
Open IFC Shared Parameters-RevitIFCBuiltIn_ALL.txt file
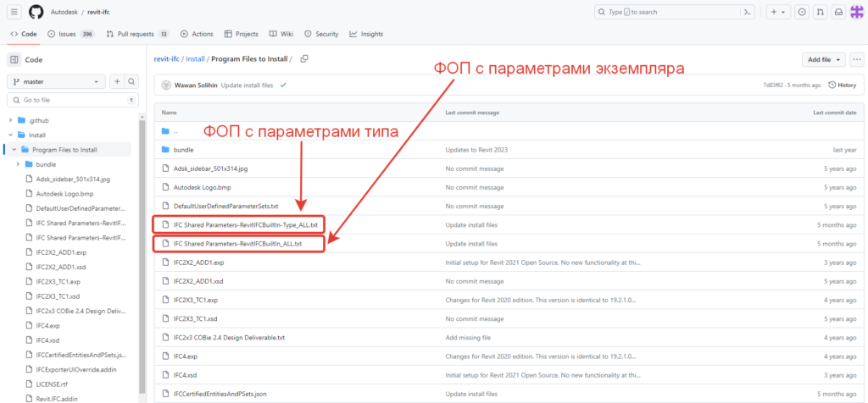[237, 243]
